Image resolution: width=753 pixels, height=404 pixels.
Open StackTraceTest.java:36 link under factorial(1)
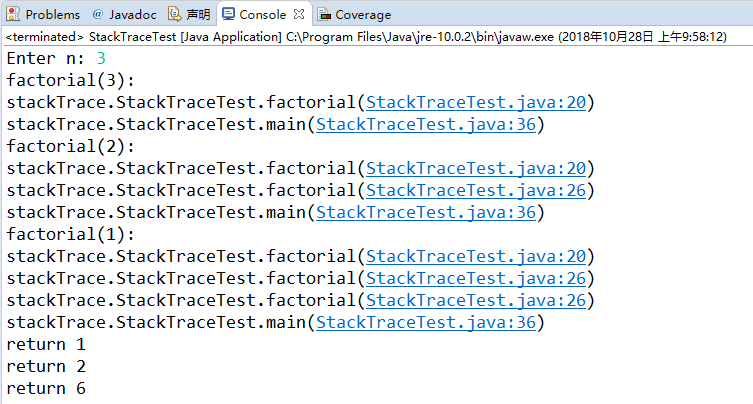click(x=426, y=322)
